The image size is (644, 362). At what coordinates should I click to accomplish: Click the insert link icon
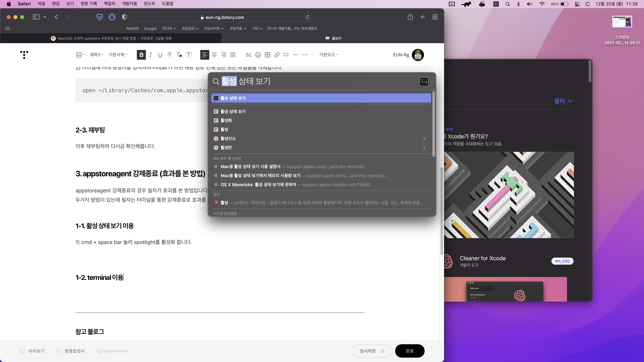[x=277, y=55]
